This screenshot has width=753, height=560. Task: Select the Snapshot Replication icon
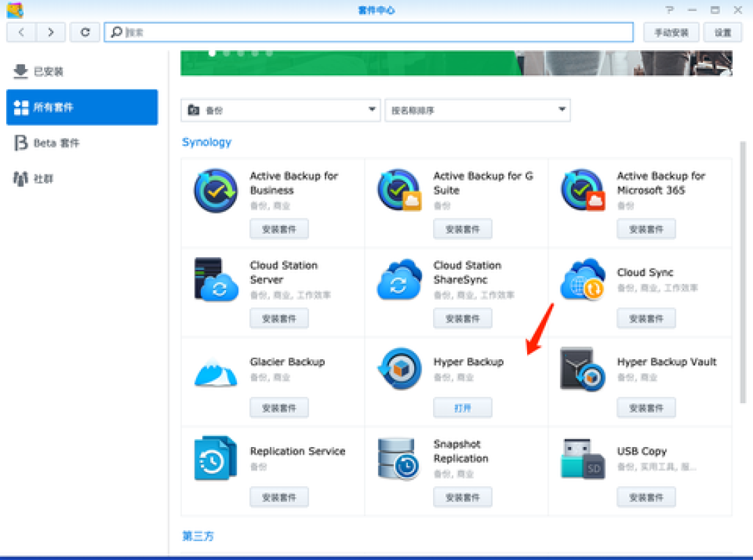pos(399,459)
